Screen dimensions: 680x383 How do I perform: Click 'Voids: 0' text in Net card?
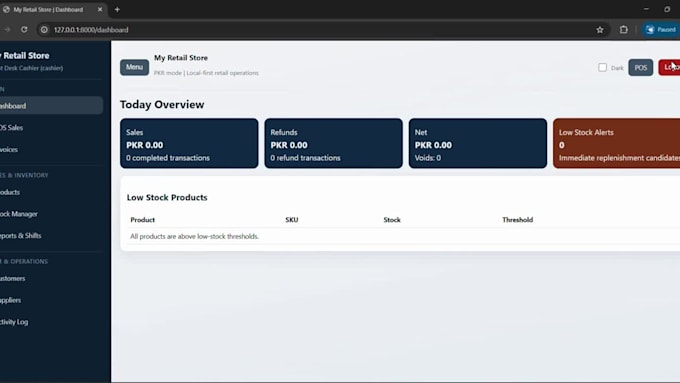point(428,158)
